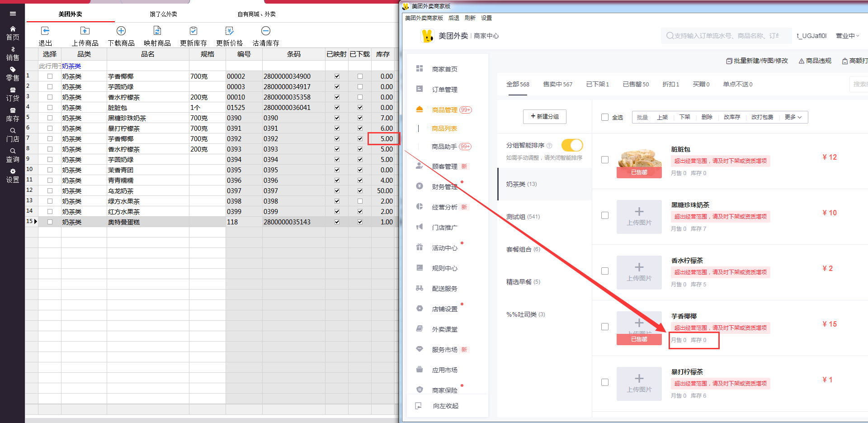Toggle the 分组智能排序 switch
868x423 pixels.
tap(572, 145)
